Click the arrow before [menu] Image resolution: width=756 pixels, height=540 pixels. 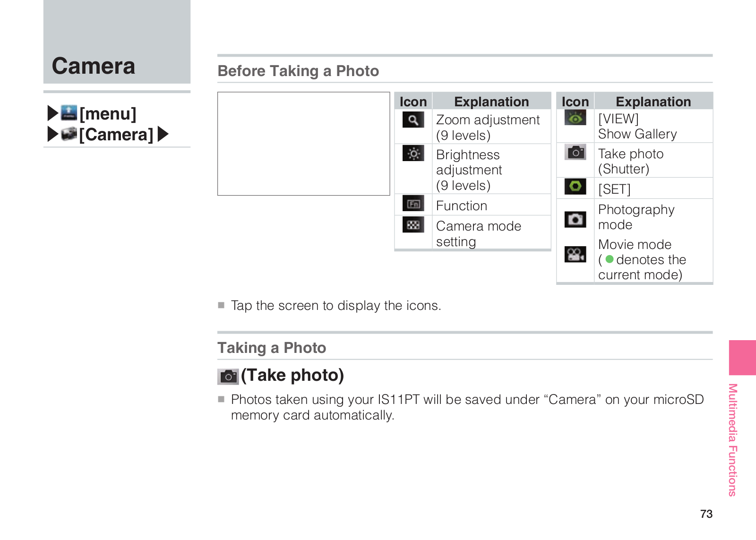(53, 113)
